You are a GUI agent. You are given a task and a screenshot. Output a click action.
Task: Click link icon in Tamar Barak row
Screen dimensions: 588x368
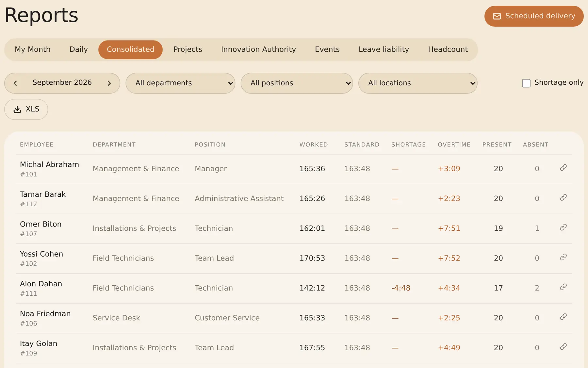coord(563,197)
